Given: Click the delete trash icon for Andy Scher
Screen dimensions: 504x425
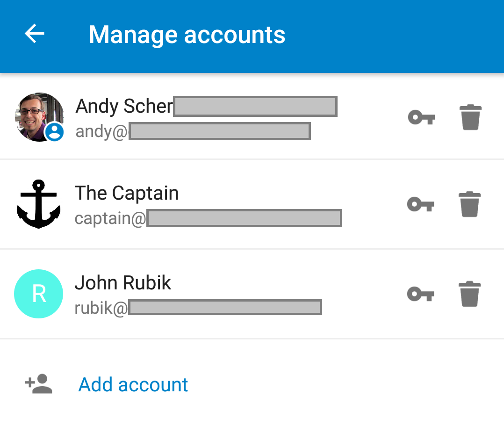Looking at the screenshot, I should 469,117.
